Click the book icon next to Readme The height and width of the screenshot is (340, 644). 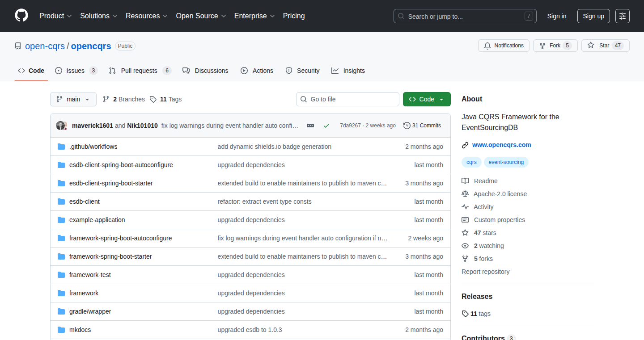[x=465, y=181]
